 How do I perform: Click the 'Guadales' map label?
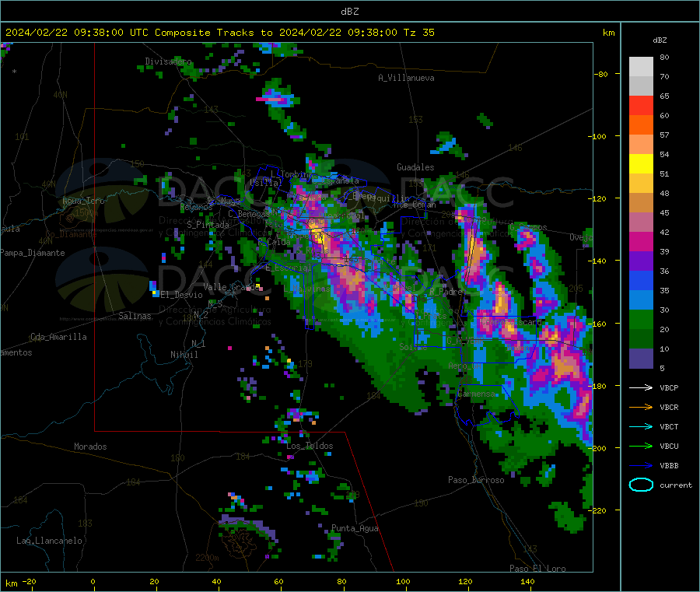pos(415,167)
